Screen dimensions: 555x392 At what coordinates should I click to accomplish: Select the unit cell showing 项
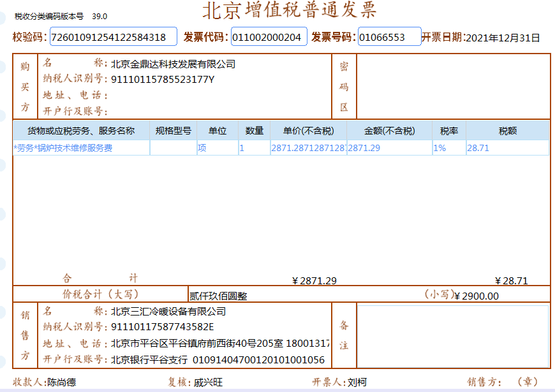(x=218, y=148)
